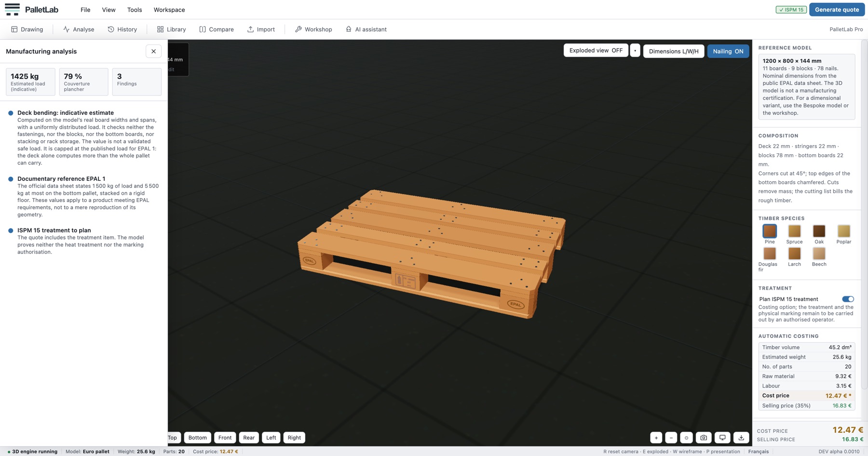The image size is (868, 456).
Task: Zoom in with the plus button
Action: 656,438
